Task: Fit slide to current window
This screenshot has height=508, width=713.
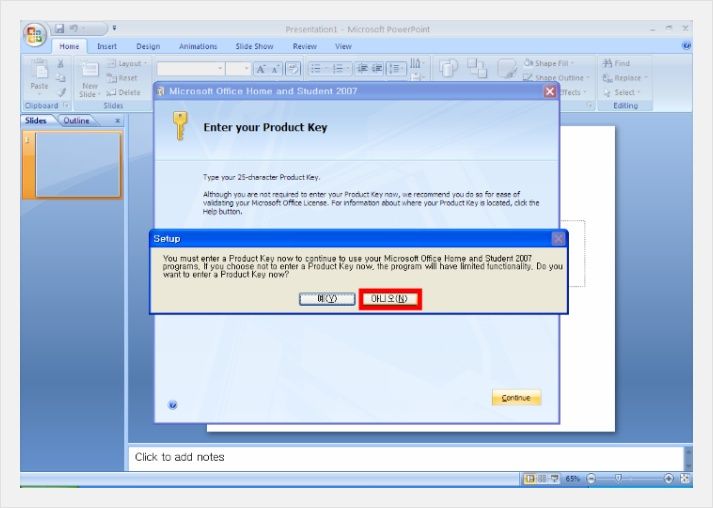Action: click(x=684, y=478)
